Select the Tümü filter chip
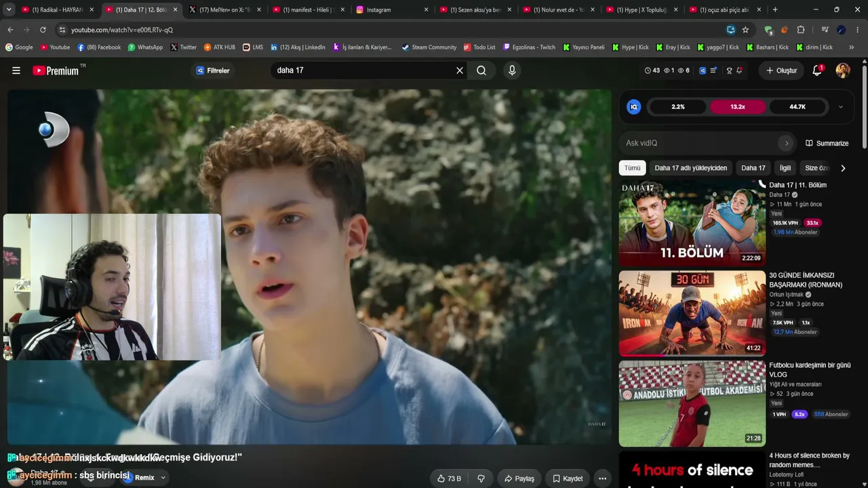868x488 pixels. click(x=632, y=168)
